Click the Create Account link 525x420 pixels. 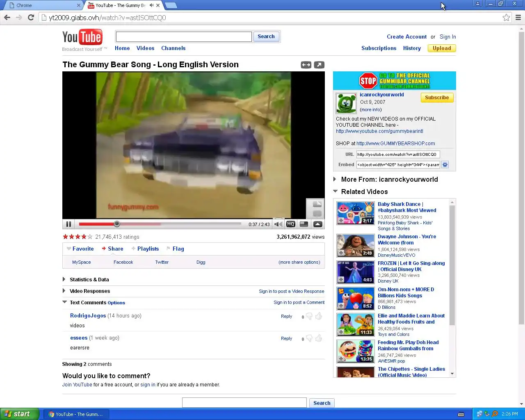point(406,37)
